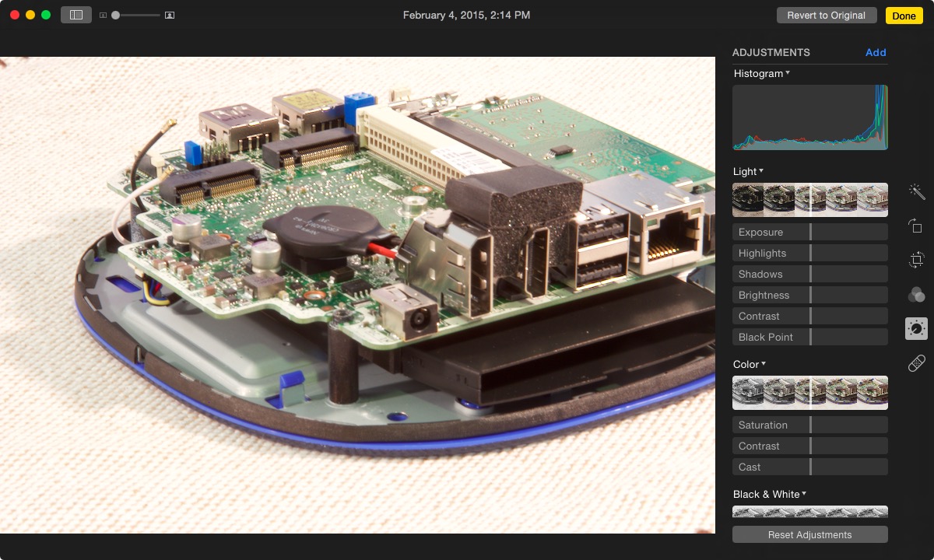Select the Adjust panel icon
Image resolution: width=934 pixels, height=560 pixels.
click(916, 328)
